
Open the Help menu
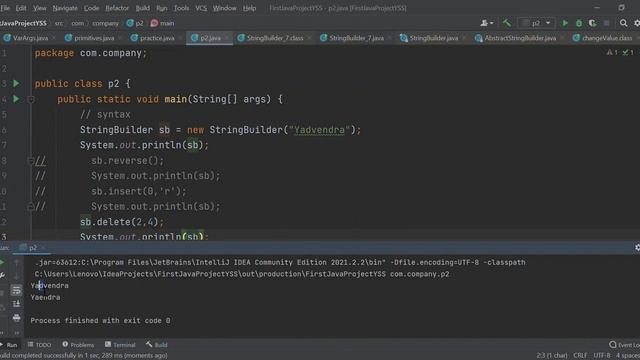point(249,8)
